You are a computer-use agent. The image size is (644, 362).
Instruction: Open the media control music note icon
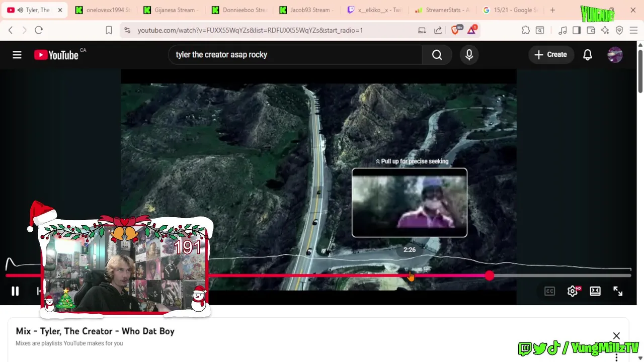pos(562,30)
